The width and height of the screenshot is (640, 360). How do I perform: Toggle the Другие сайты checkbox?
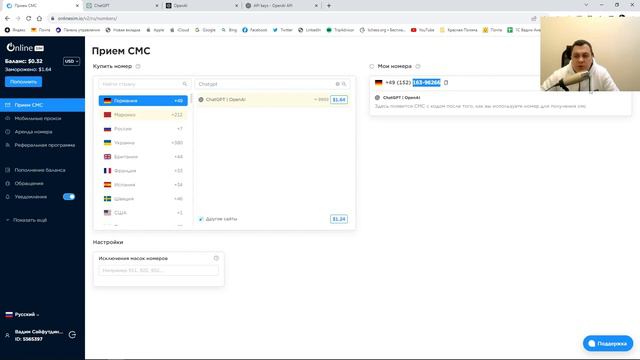[x=201, y=219]
